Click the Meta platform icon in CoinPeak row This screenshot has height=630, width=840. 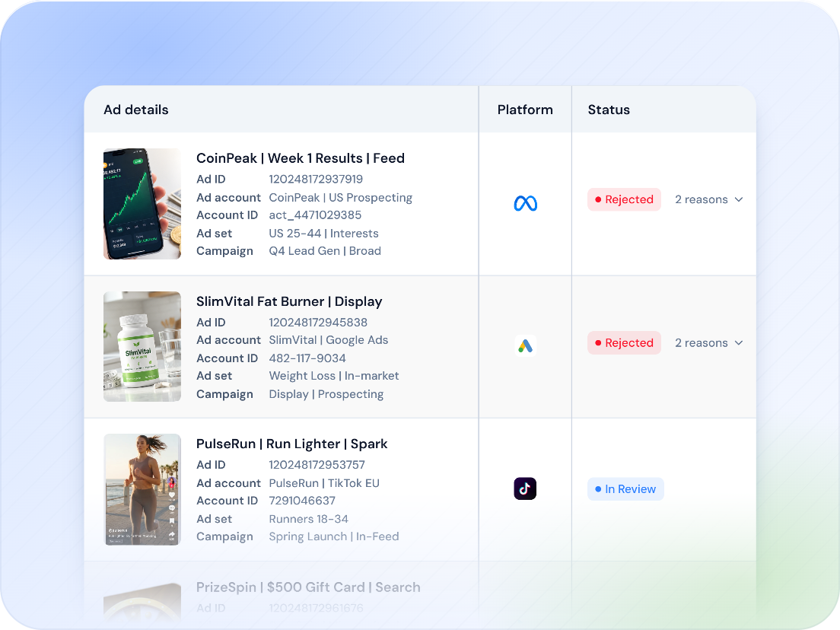coord(525,204)
